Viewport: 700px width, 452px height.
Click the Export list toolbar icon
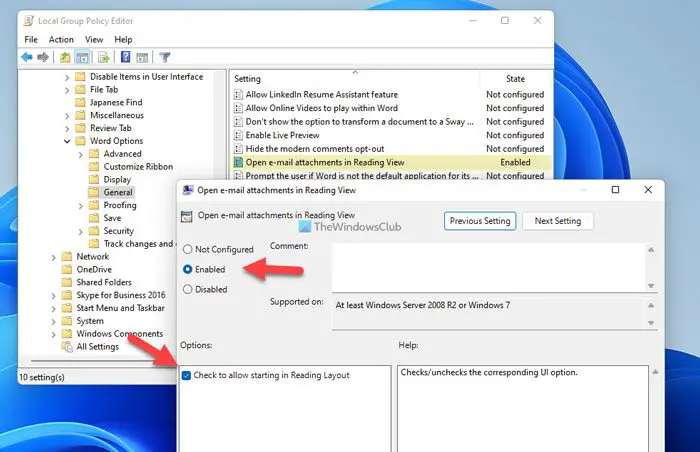tap(104, 57)
